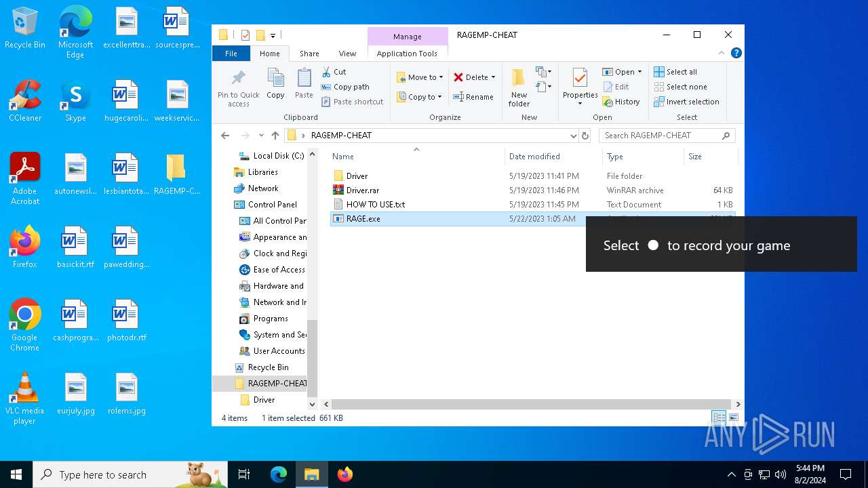Open Firefox from the taskbar
This screenshot has height=488, width=868.
tap(345, 474)
